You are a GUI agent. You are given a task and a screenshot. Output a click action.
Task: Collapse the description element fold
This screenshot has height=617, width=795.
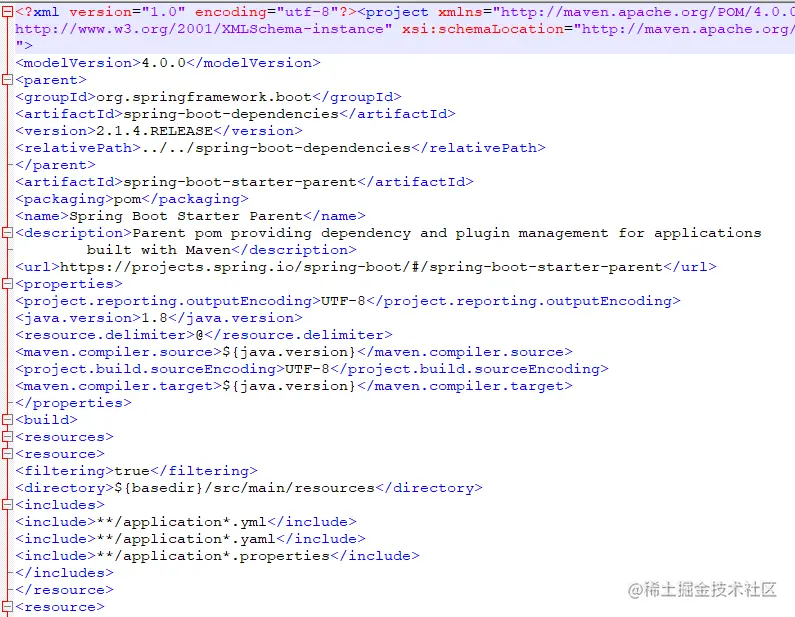pyautogui.click(x=7, y=233)
